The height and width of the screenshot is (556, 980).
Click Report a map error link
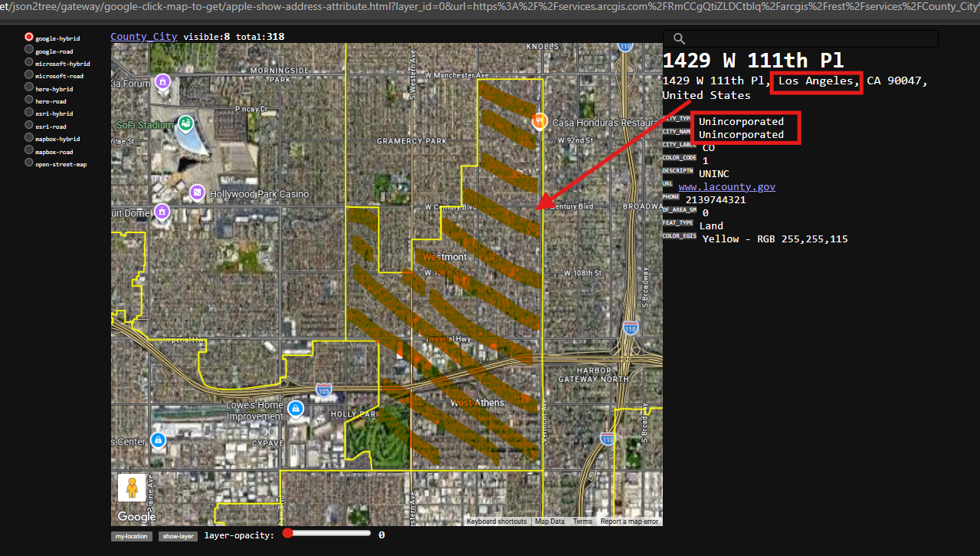click(629, 521)
